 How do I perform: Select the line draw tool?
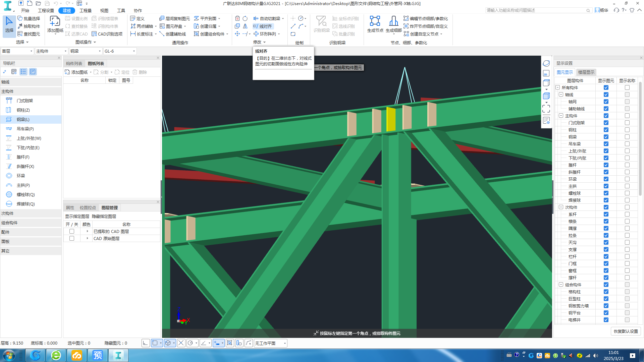pos(293,26)
